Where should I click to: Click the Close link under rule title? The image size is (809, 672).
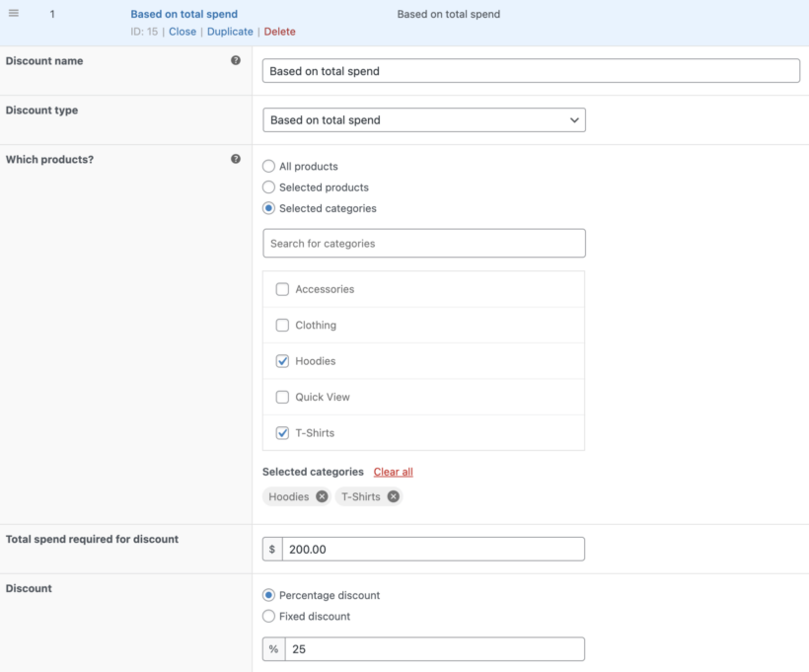(x=182, y=31)
